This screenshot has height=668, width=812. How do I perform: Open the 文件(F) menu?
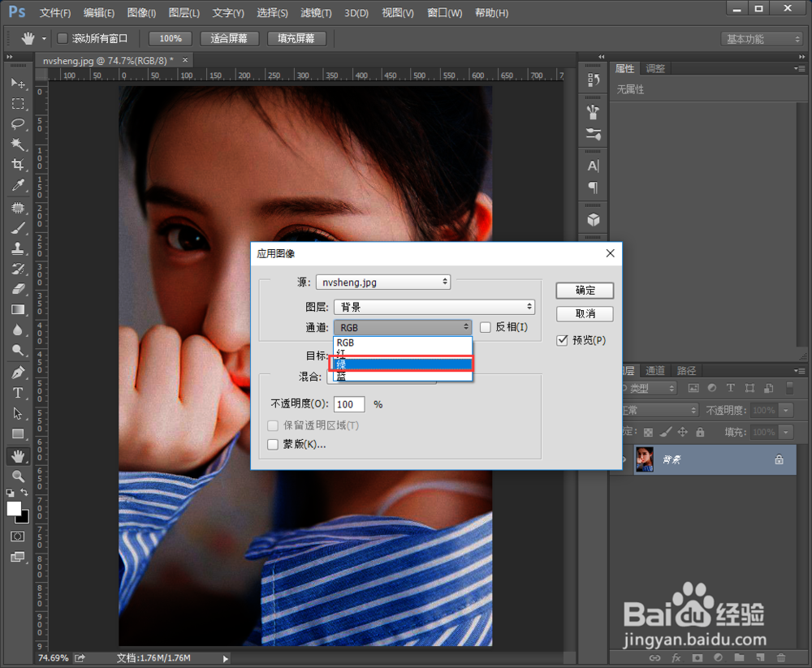(x=55, y=13)
